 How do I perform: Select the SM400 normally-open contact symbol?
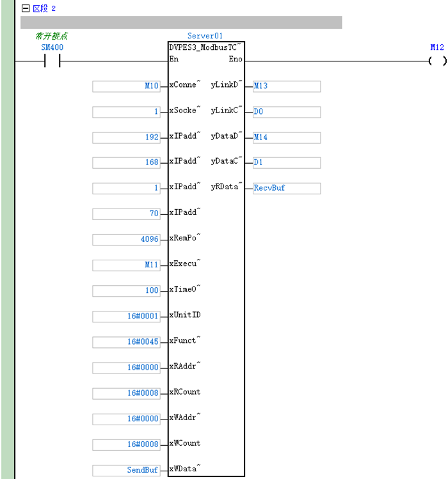[x=51, y=61]
